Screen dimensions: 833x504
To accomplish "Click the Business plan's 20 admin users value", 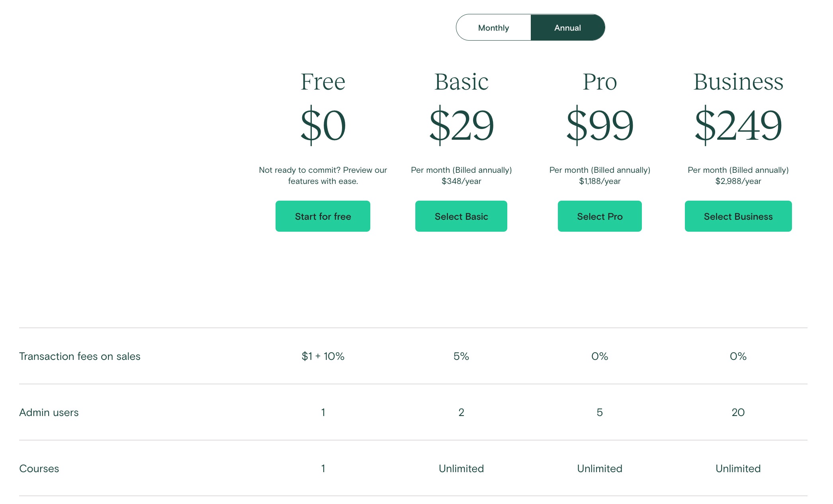I will point(738,412).
